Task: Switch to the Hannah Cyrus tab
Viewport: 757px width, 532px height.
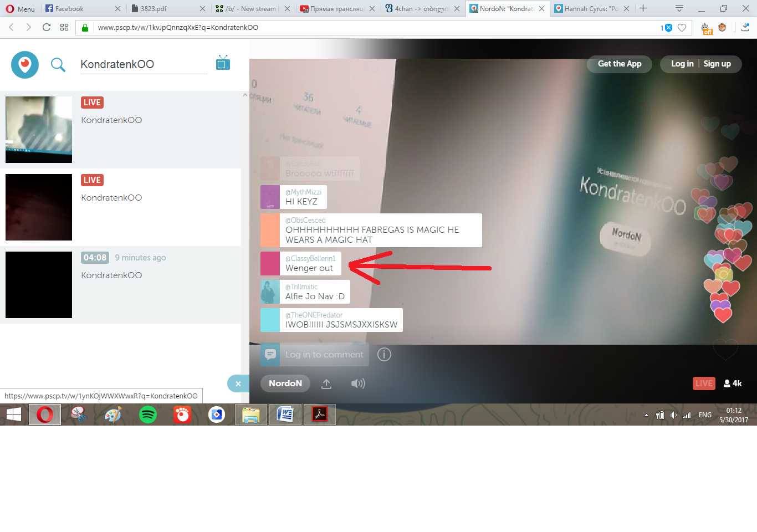Action: (592, 9)
